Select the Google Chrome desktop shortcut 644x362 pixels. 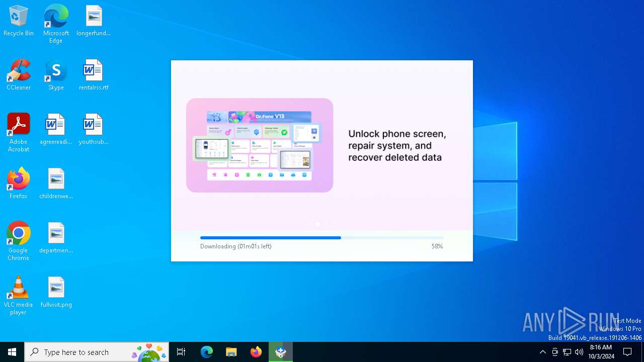(19, 241)
